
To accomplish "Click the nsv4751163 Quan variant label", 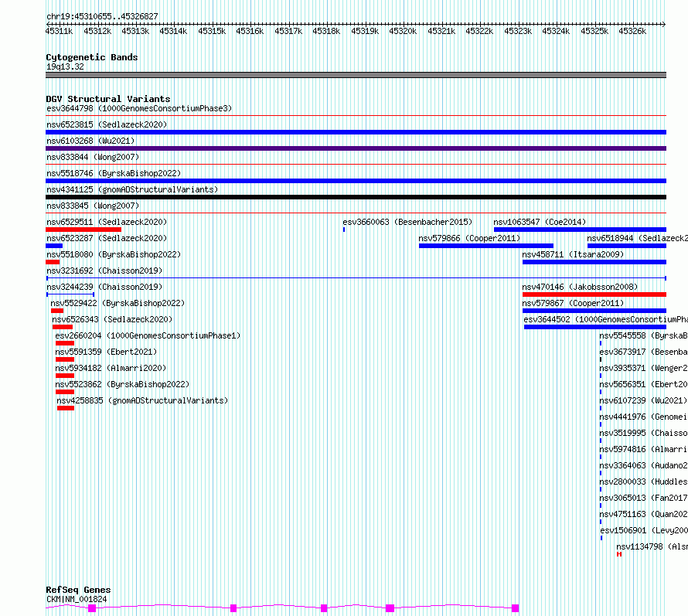I will coord(644,514).
